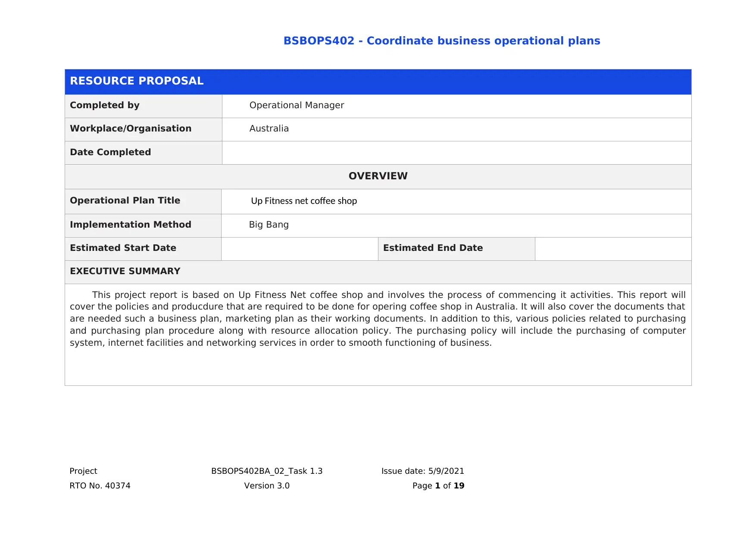756x535 pixels.
Task: Click 'Up Fitness net coffee shop' text
Action: (304, 201)
